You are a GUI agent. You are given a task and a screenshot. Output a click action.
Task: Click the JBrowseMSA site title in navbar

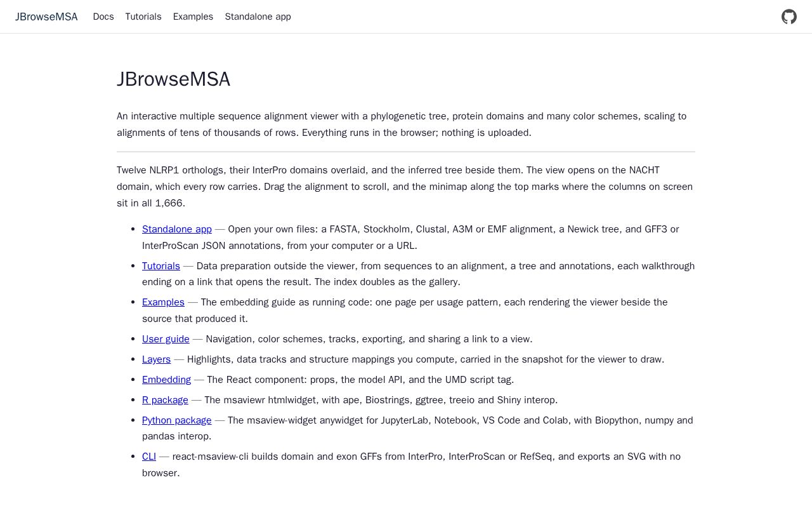[46, 17]
